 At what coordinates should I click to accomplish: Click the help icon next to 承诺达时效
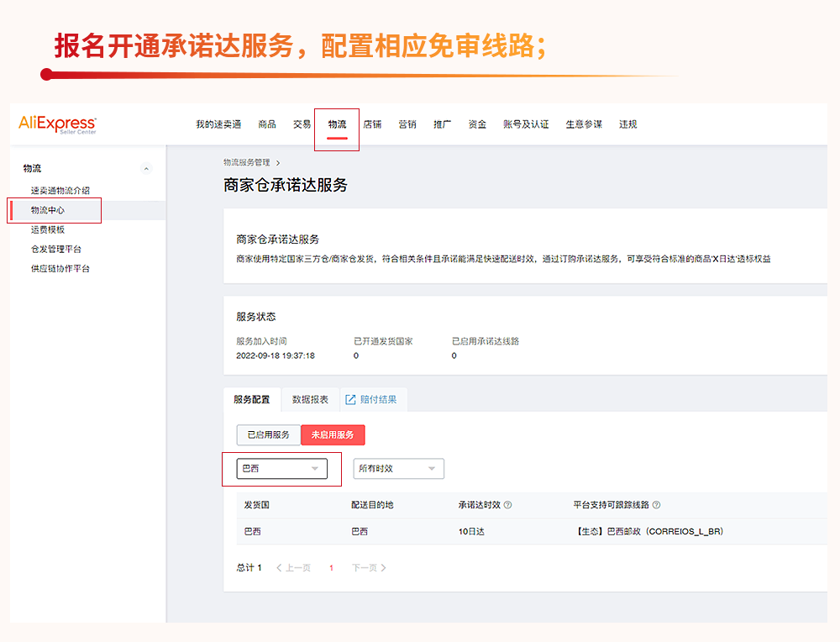coord(508,505)
